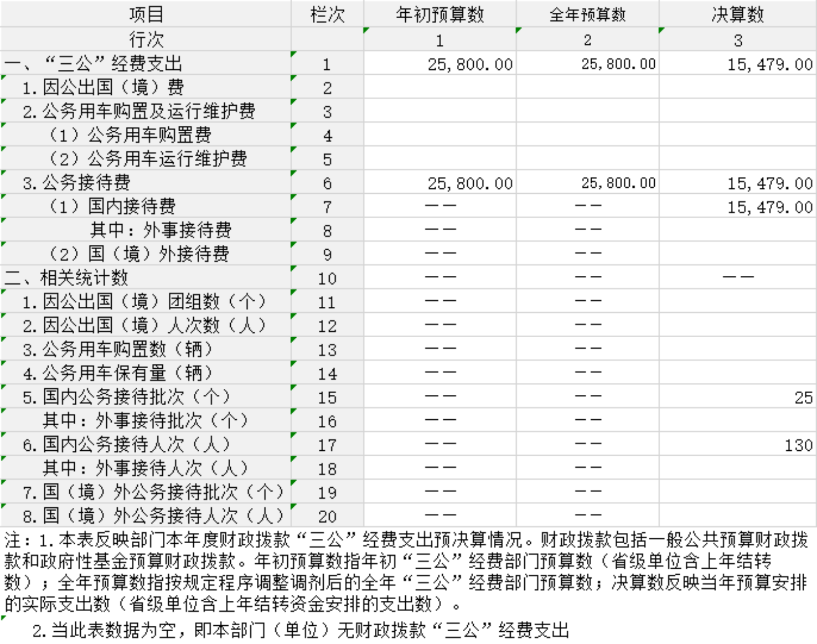The width and height of the screenshot is (817, 644).
Task: Select the 其中：外事接待费 cell
Action: (160, 230)
